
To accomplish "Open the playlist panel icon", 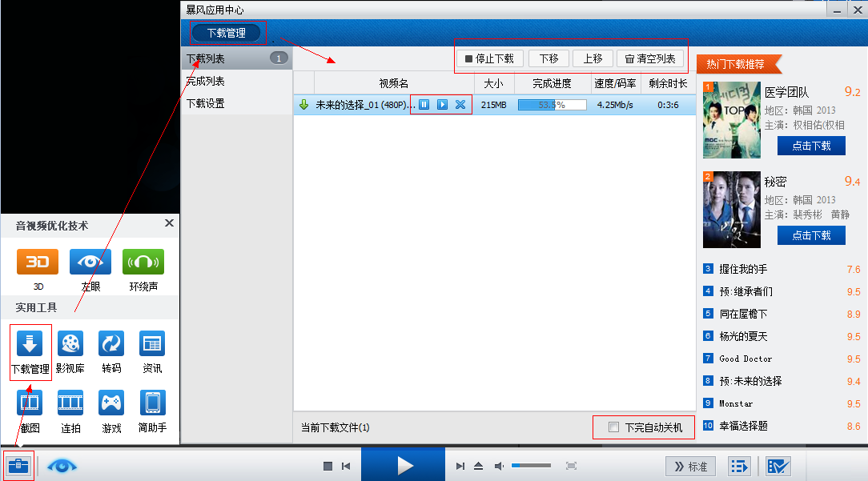I will tap(738, 465).
